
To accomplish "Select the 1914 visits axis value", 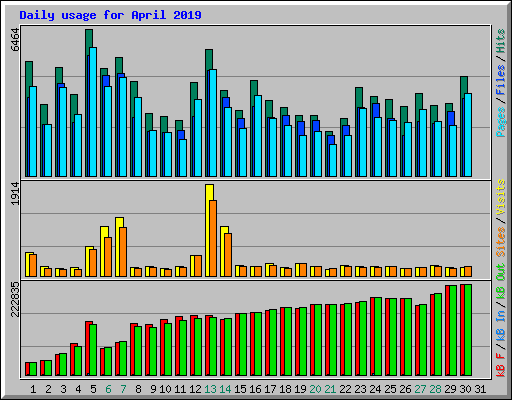I will [15, 193].
